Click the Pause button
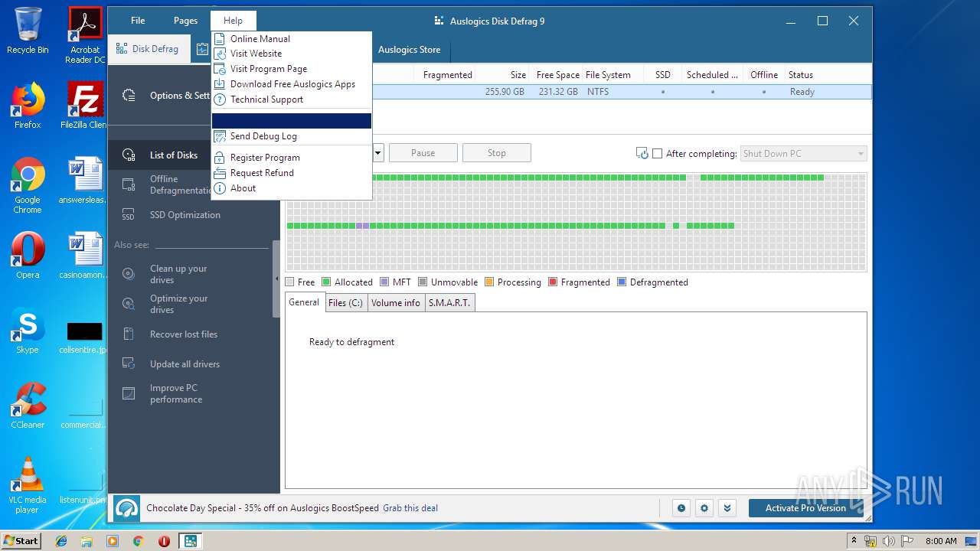The width and height of the screenshot is (980, 551). (423, 153)
